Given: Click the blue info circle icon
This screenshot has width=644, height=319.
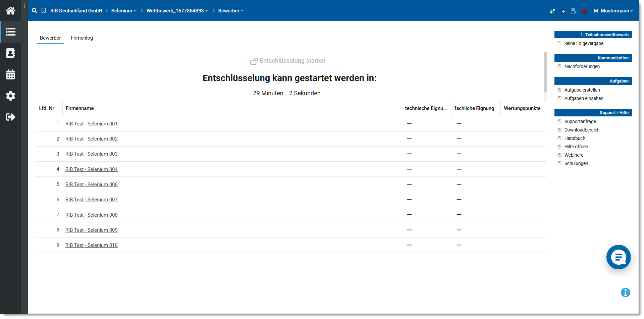Looking at the screenshot, I should point(625,293).
